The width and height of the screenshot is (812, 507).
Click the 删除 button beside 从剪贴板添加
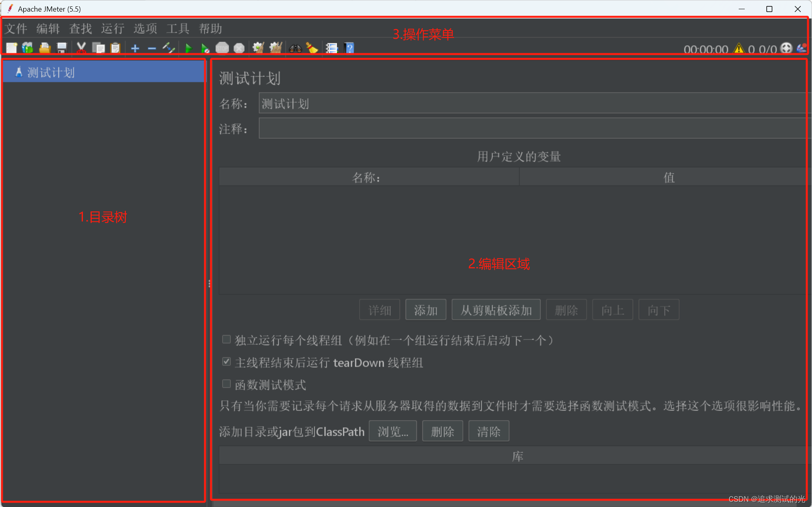(567, 310)
